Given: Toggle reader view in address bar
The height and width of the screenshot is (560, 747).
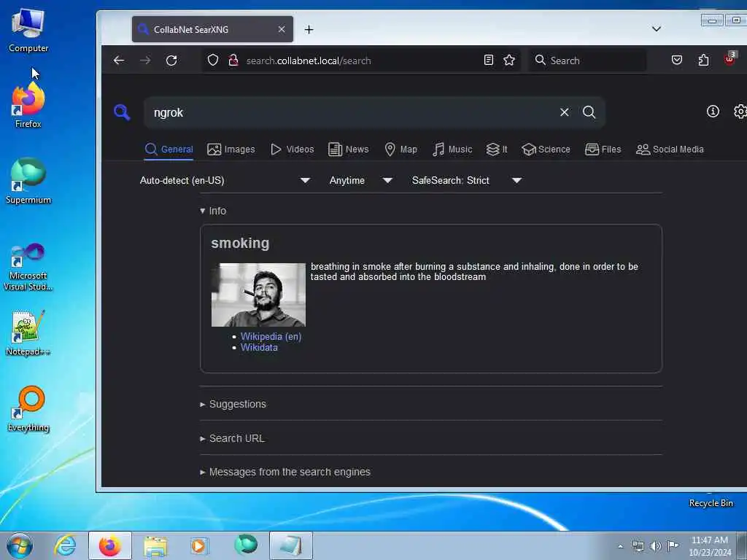Looking at the screenshot, I should pyautogui.click(x=488, y=60).
